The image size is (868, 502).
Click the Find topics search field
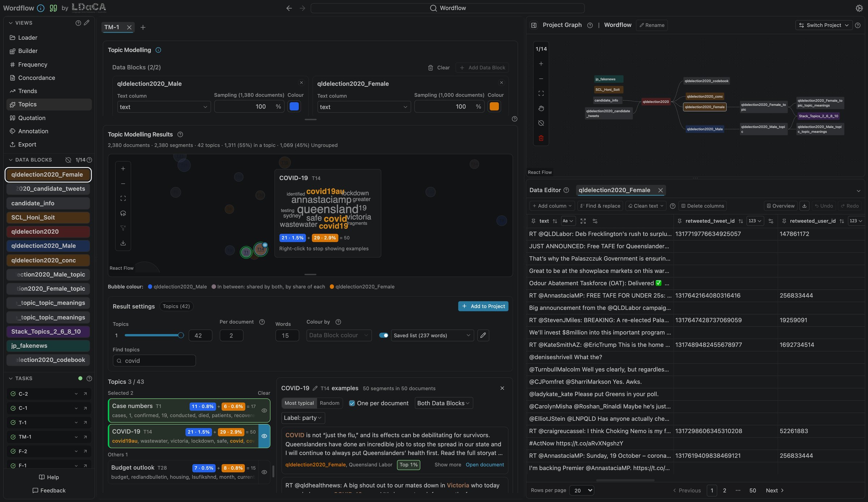tap(154, 361)
